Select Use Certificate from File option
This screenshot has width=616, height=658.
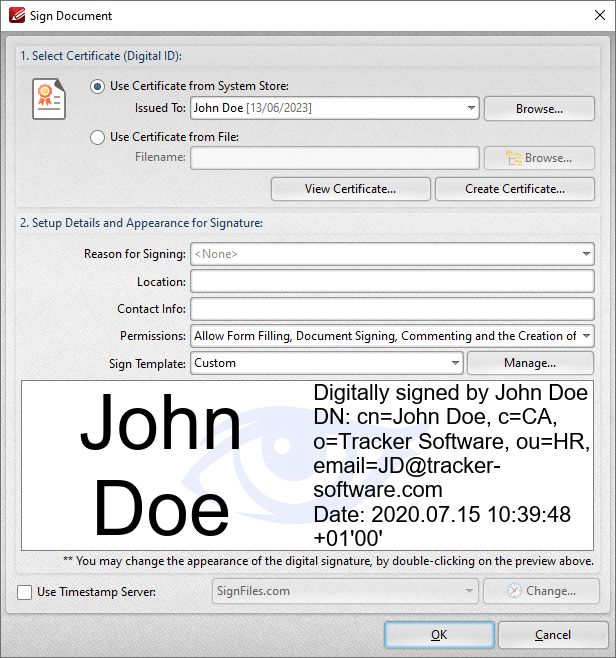click(97, 137)
